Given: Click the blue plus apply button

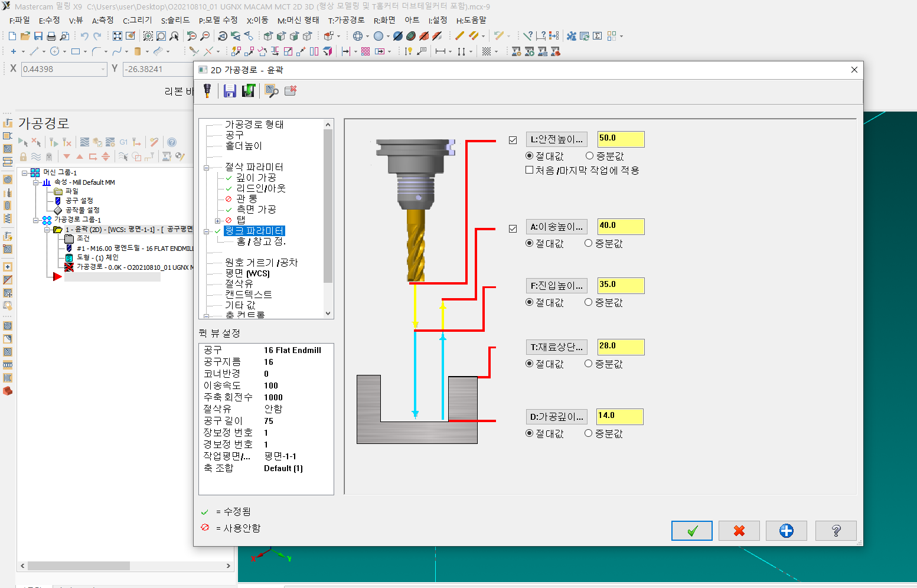Looking at the screenshot, I should coord(787,531).
